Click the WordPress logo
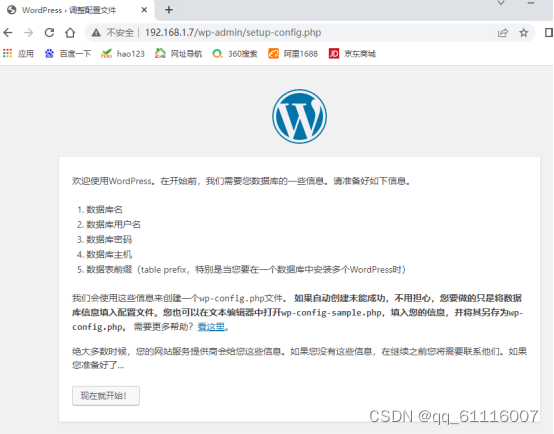The width and height of the screenshot is (554, 434). 299,116
